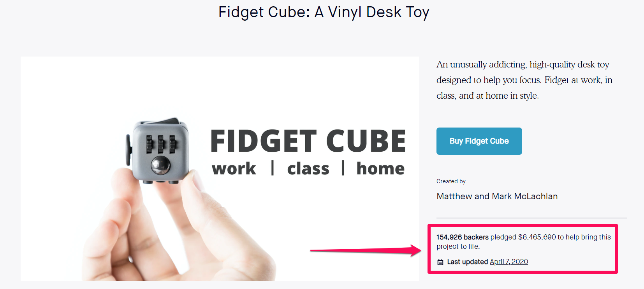
Task: Click the calendar icon beside Last updated
Action: [x=441, y=262]
